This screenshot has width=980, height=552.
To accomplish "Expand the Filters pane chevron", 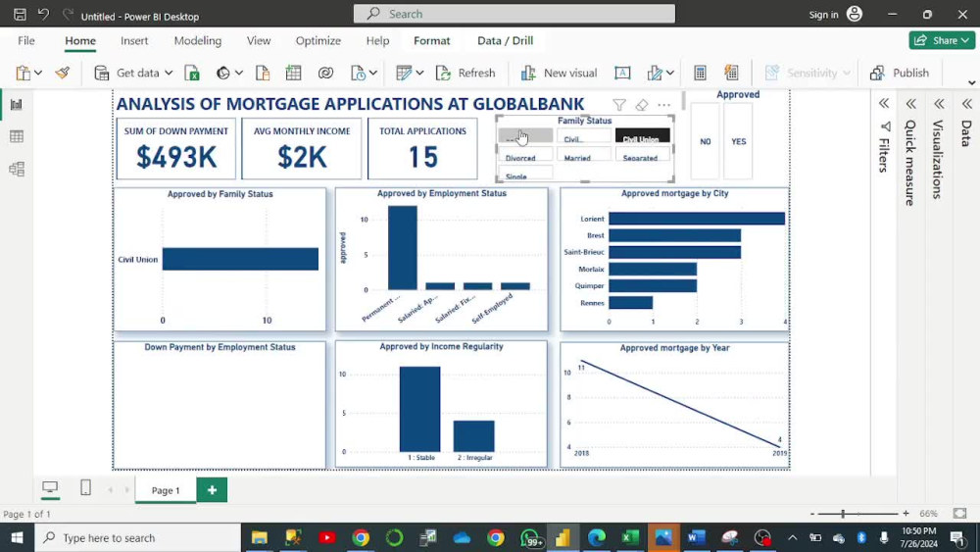I will (884, 103).
